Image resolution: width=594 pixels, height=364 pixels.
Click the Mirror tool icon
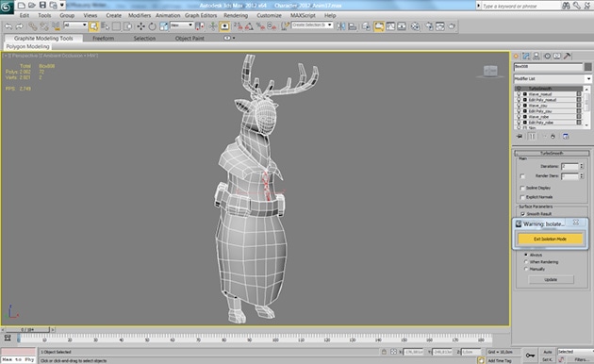340,26
